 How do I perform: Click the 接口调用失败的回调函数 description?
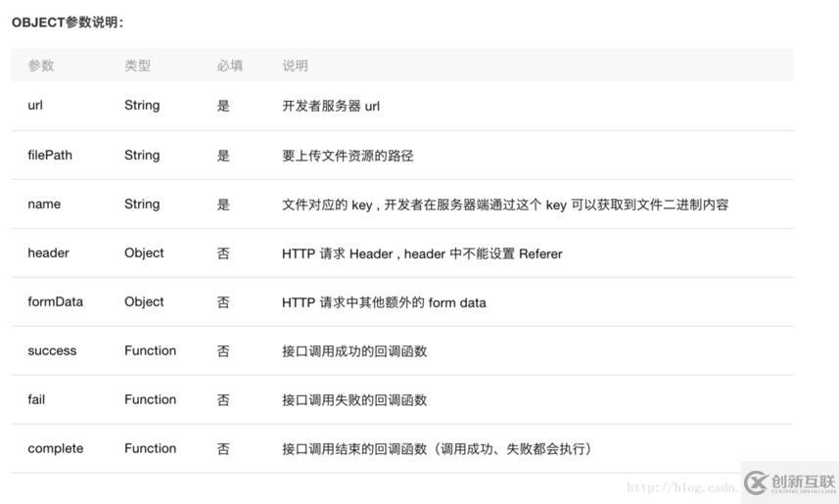tap(354, 399)
